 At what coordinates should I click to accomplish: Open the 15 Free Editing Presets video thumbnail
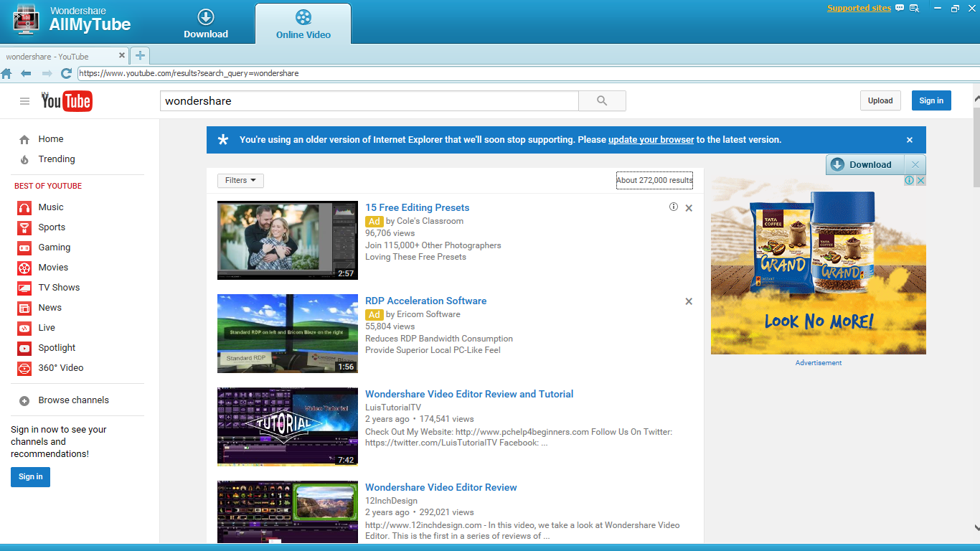pyautogui.click(x=288, y=240)
